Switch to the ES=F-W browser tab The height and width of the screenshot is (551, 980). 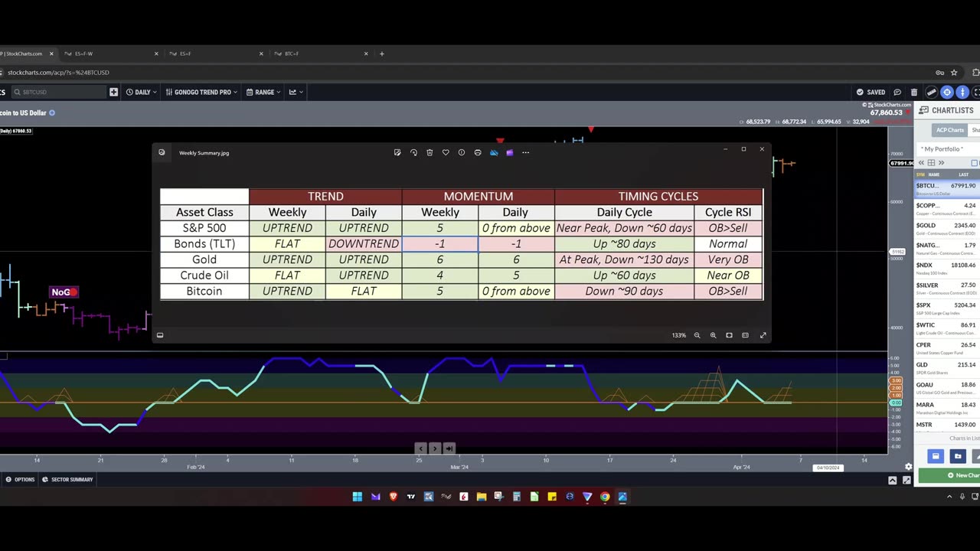[x=111, y=54]
